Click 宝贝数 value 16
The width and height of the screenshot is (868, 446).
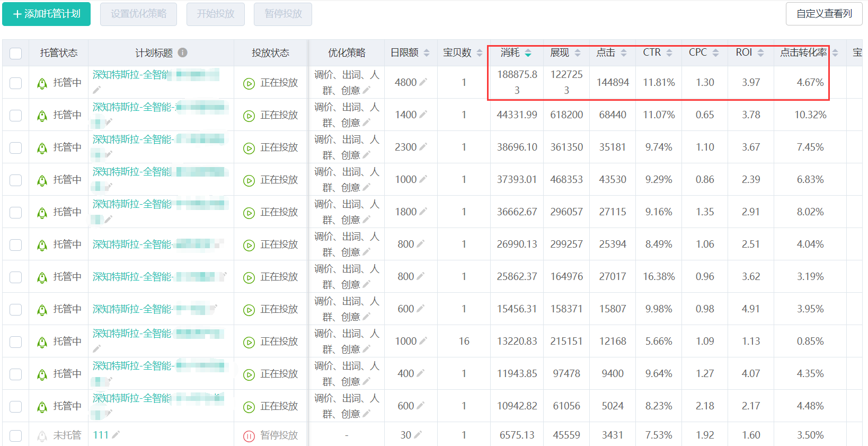click(464, 341)
